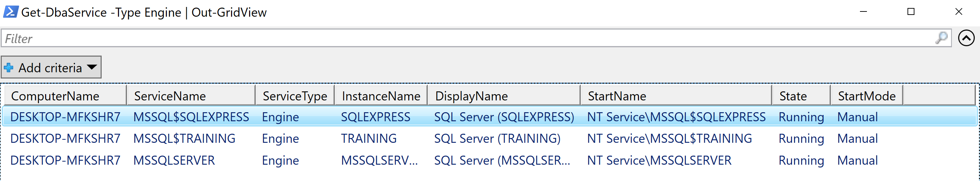
Task: Select the MSSQL$TRAINING service row
Action: tap(184, 139)
